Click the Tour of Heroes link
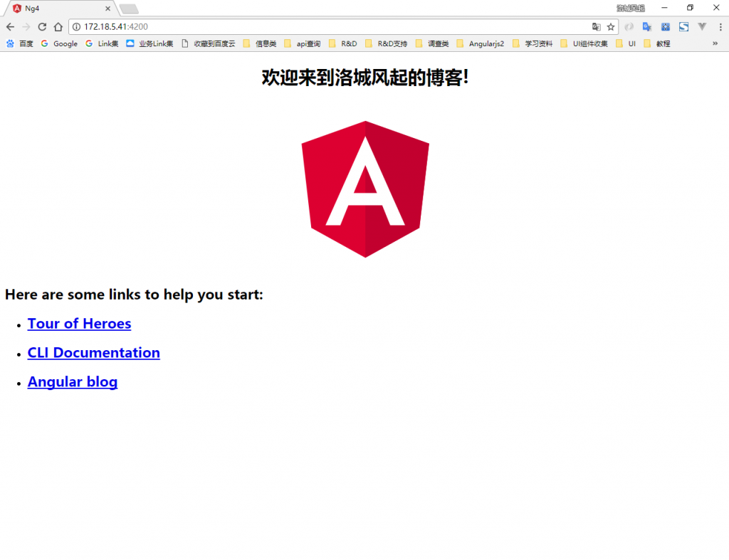Image resolution: width=729 pixels, height=560 pixels. [79, 324]
